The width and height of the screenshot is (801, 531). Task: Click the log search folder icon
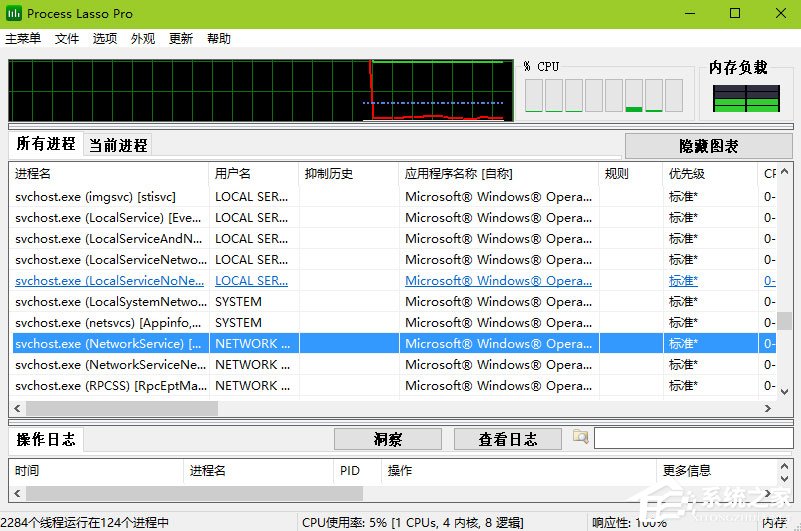[580, 437]
